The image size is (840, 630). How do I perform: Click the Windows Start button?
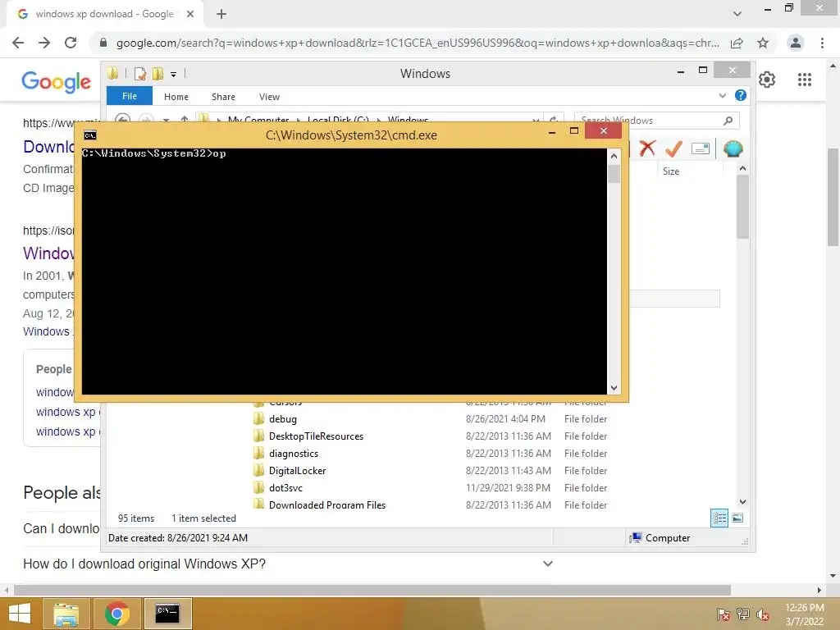click(20, 614)
